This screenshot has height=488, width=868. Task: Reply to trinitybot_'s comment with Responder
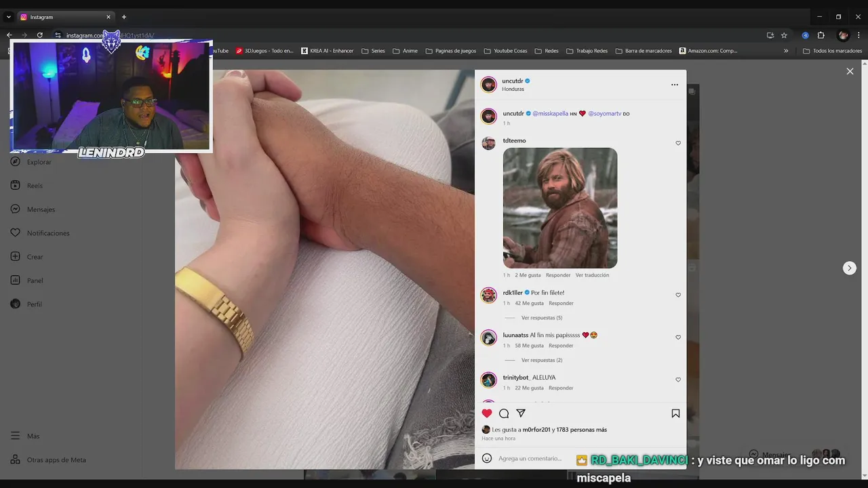point(561,388)
